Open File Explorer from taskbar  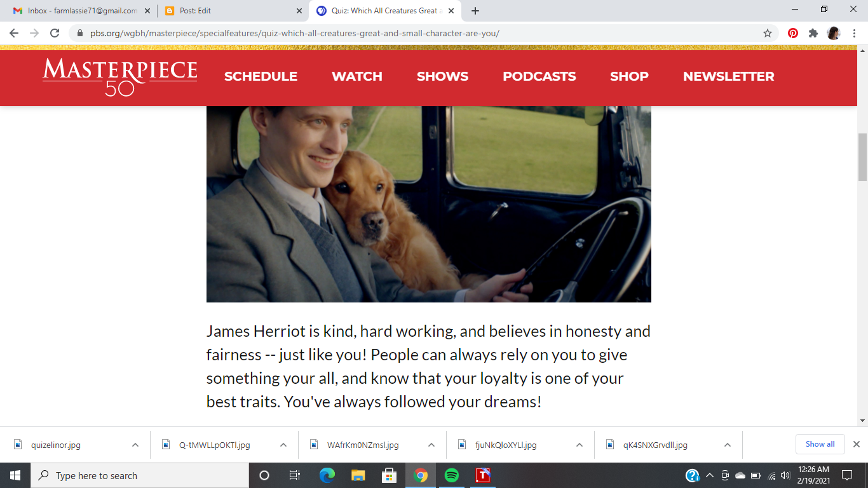(358, 475)
